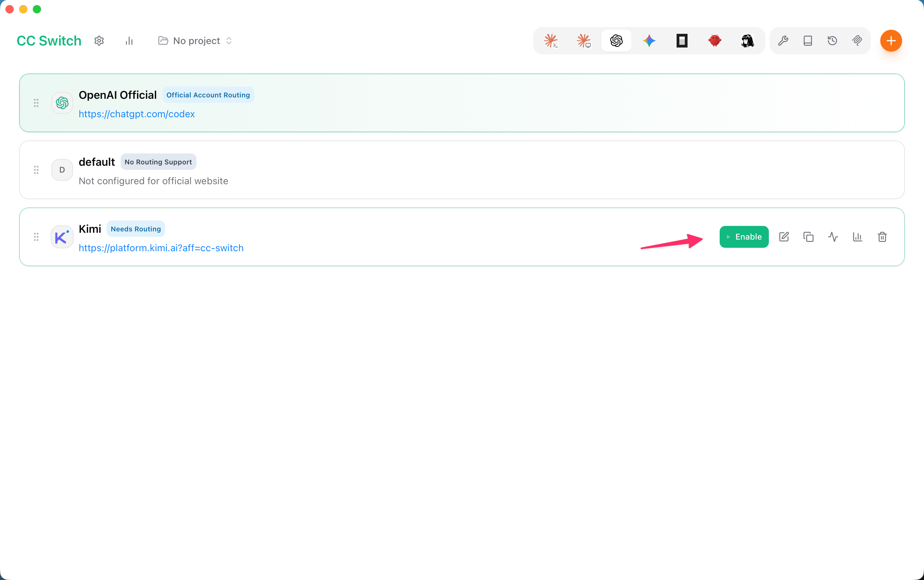The image size is (924, 580).
Task: Open the usage chart icon for Kimi
Action: click(857, 237)
